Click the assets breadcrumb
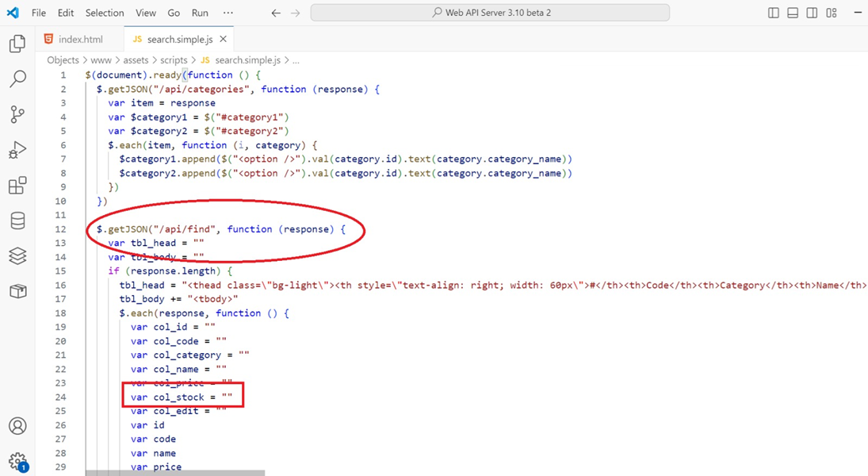Viewport: 868px width, 476px height. [x=136, y=59]
